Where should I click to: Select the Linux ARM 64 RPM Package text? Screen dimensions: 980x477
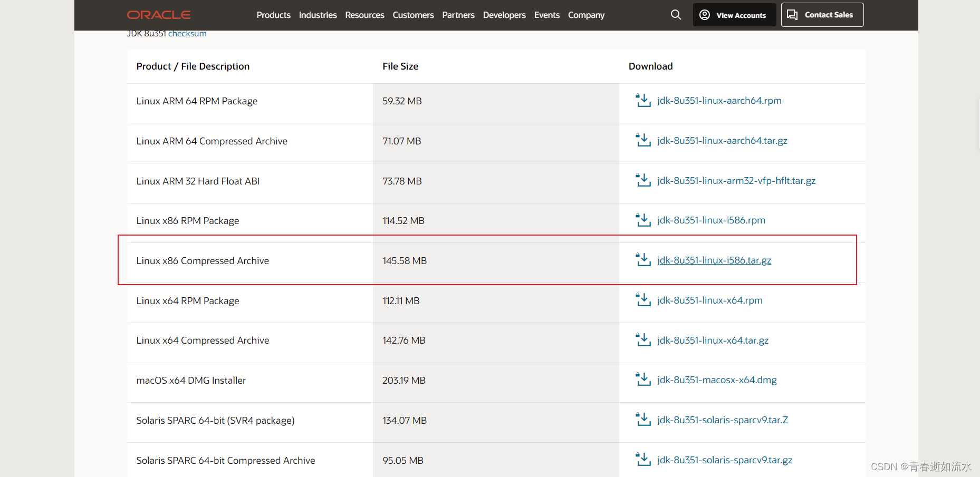[197, 101]
